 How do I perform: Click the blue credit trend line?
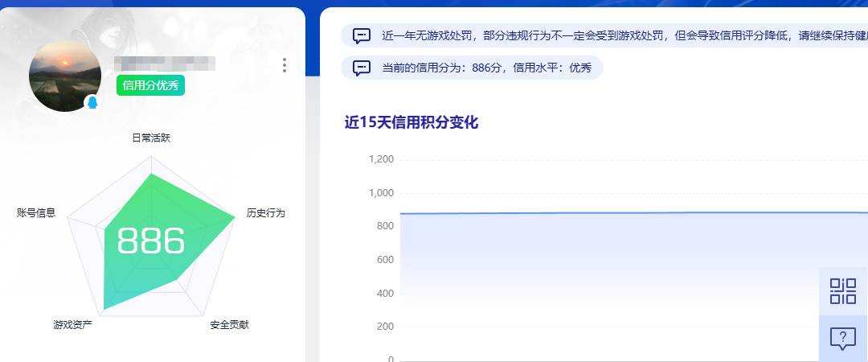click(634, 213)
